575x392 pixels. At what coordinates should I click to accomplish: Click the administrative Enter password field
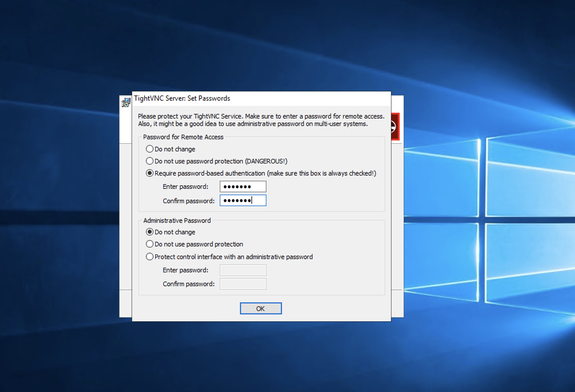coord(243,270)
